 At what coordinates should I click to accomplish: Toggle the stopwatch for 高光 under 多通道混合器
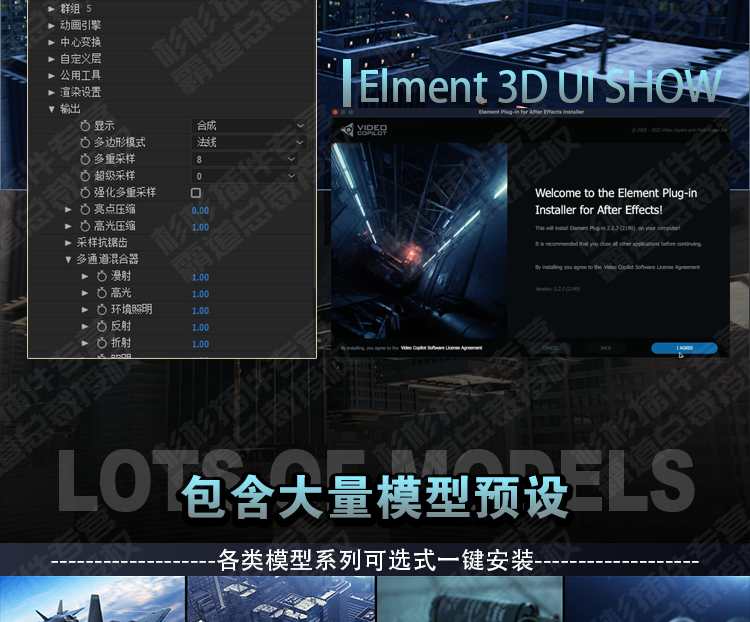tap(102, 293)
